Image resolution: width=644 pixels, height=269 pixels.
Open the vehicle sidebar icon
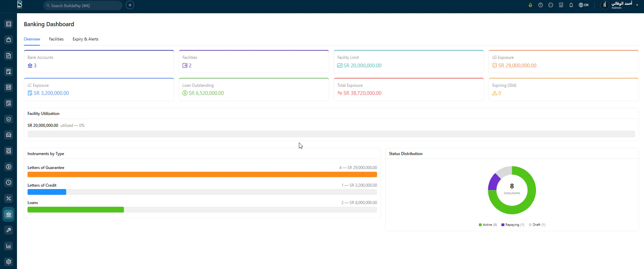tap(8, 135)
